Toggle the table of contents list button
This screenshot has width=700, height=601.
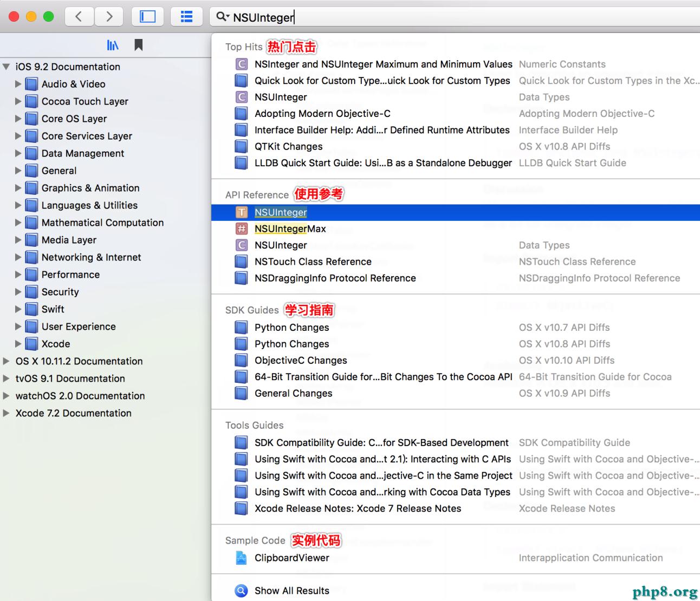(x=186, y=16)
